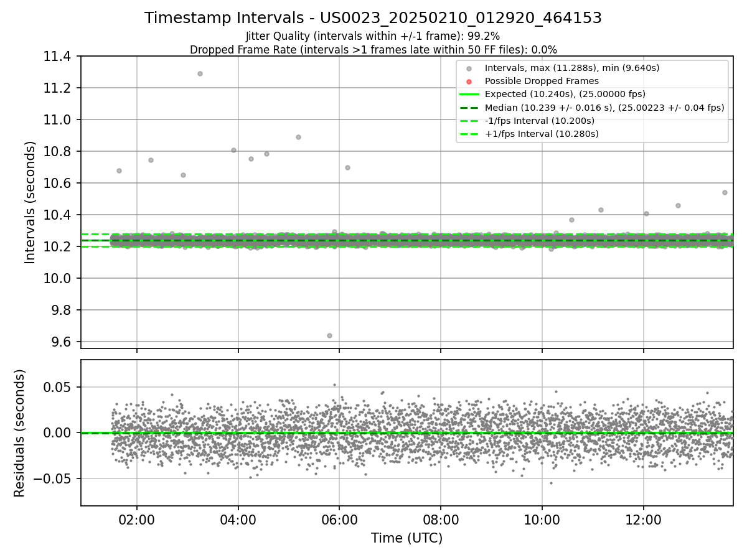Viewport: 747px width, 560px height.
Task: Click the lowest outlier point near 9.64 seconds
Action: [329, 335]
